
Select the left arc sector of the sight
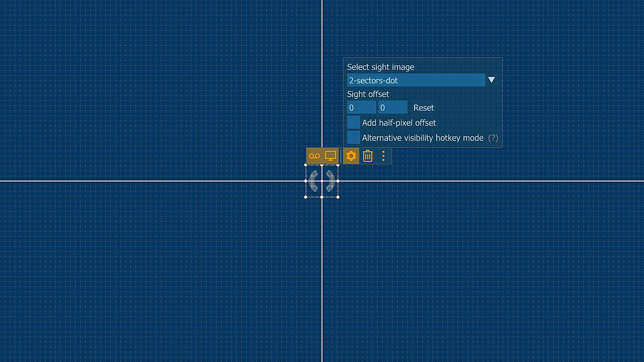(x=313, y=181)
